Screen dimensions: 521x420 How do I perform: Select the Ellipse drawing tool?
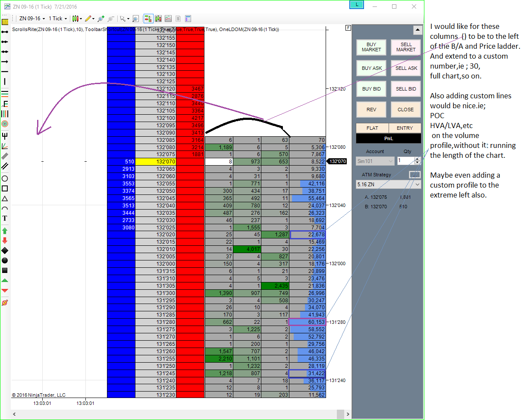click(5, 178)
